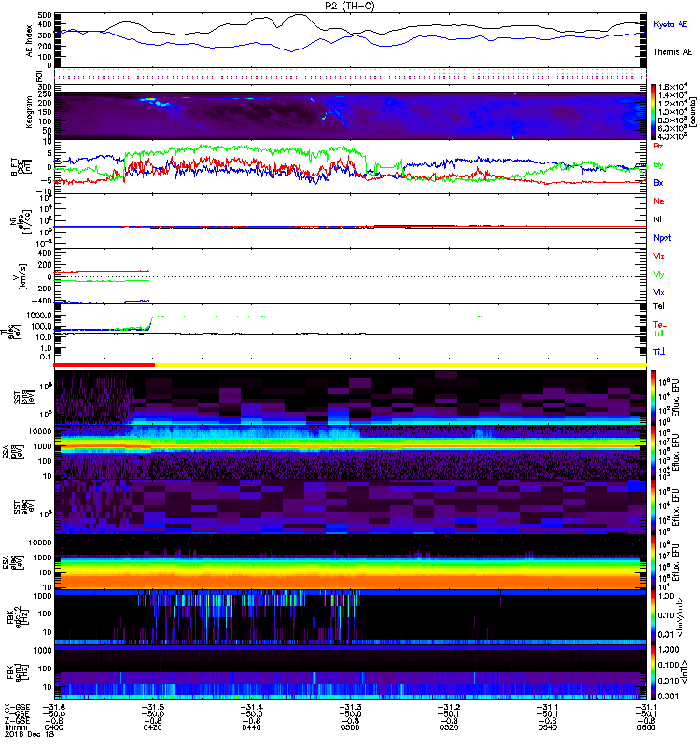Click the -31.6 X-GSE value
Image resolution: width=700 pixels, height=747 pixels.
pyautogui.click(x=54, y=707)
